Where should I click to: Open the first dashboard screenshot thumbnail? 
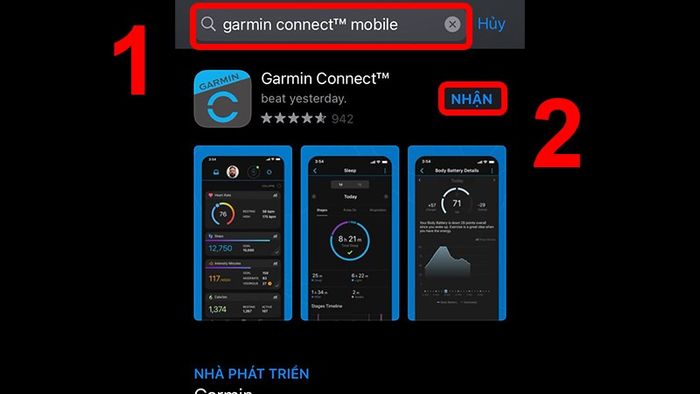click(243, 233)
